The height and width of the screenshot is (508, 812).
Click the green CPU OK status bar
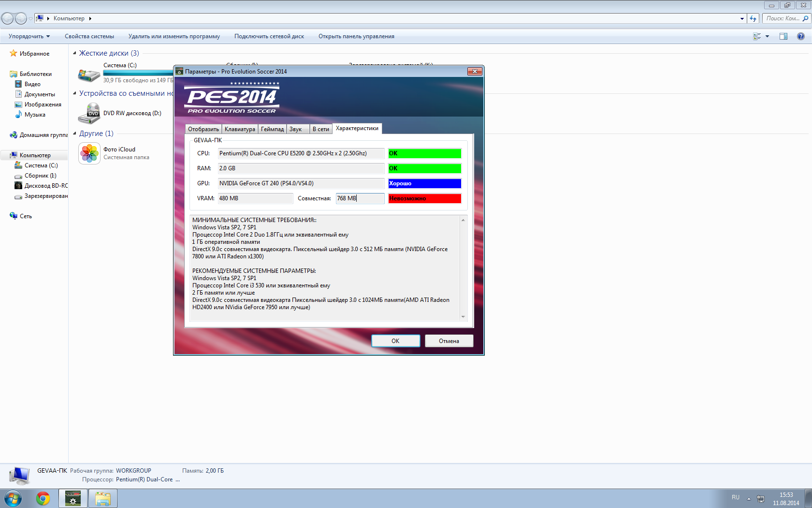coord(425,153)
